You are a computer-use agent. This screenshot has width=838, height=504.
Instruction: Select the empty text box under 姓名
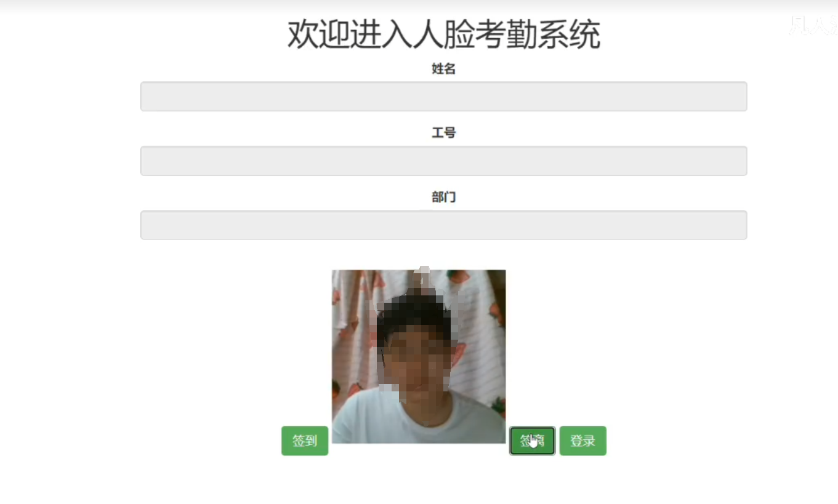443,97
